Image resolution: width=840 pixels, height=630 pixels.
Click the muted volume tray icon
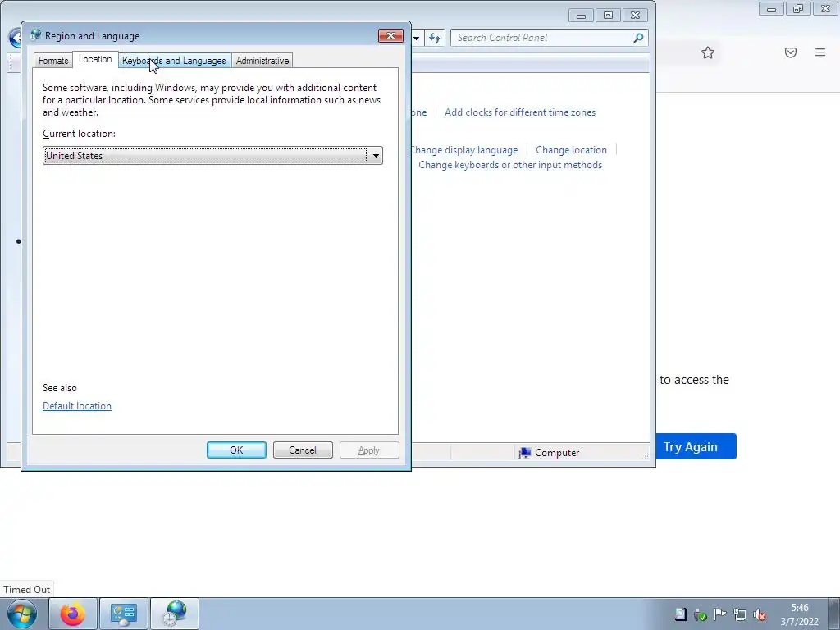pos(760,614)
